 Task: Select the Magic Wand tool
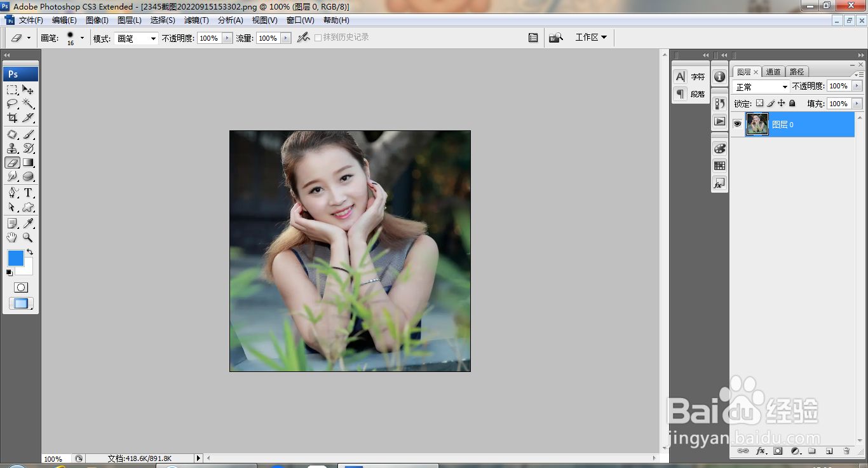(x=28, y=104)
